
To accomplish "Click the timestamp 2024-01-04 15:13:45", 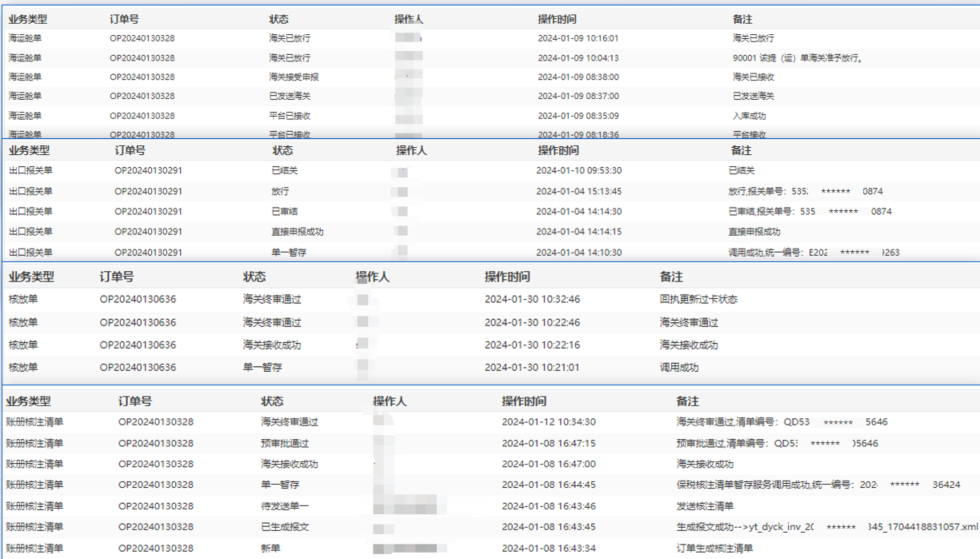I will [579, 191].
